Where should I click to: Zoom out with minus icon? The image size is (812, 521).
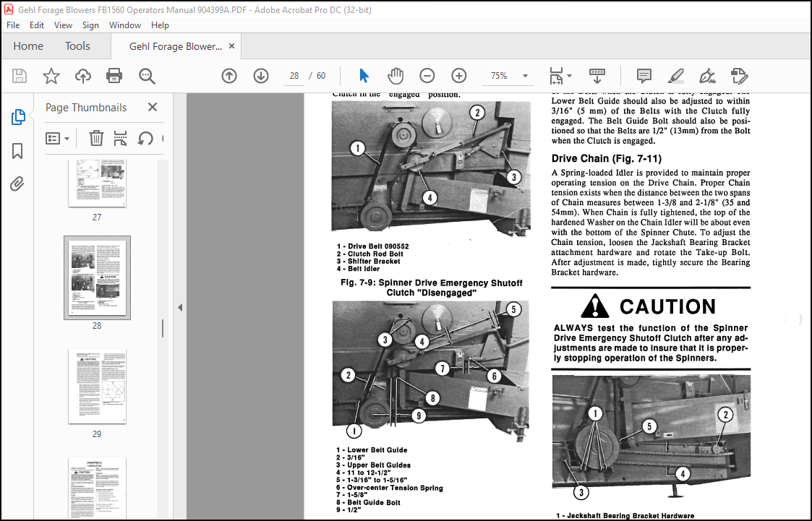pos(427,76)
